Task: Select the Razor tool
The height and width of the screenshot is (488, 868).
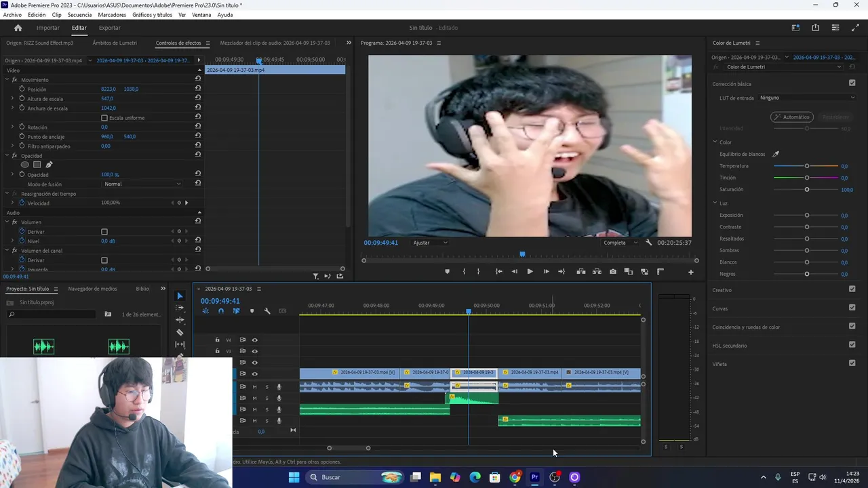Action: [x=180, y=332]
